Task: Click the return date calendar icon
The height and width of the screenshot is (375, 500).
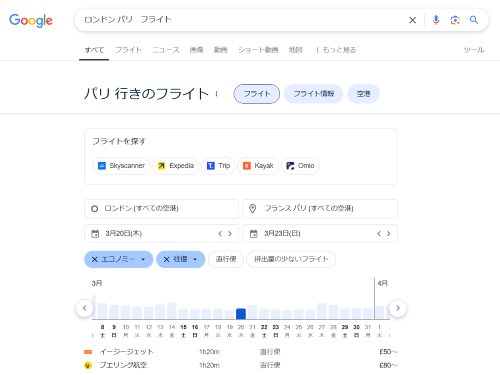Action: point(254,234)
